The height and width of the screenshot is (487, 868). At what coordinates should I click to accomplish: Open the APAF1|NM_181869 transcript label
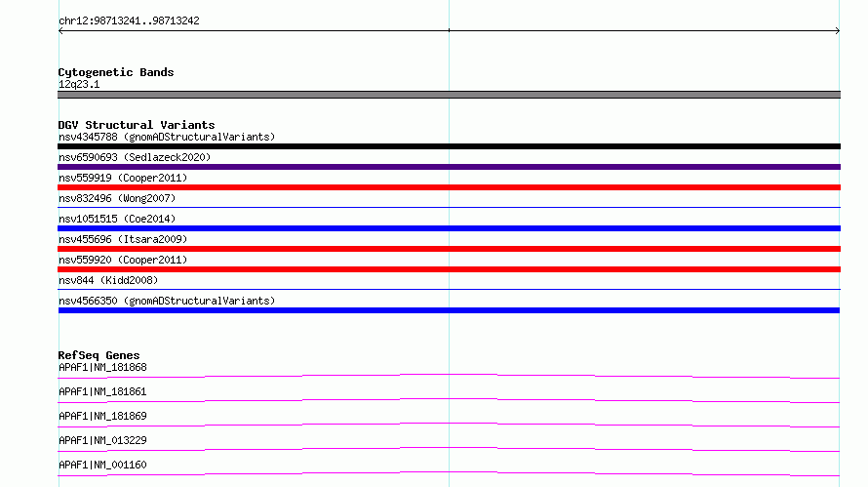tap(102, 416)
